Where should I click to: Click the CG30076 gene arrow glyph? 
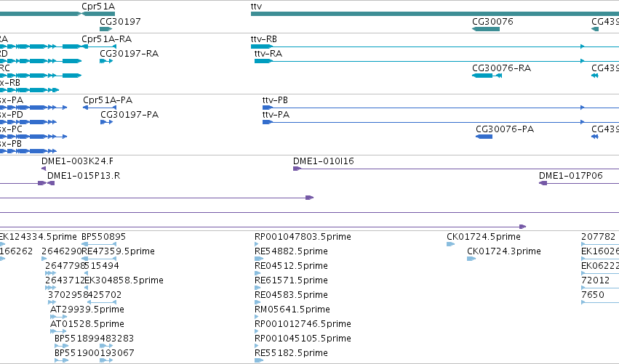tap(486, 29)
